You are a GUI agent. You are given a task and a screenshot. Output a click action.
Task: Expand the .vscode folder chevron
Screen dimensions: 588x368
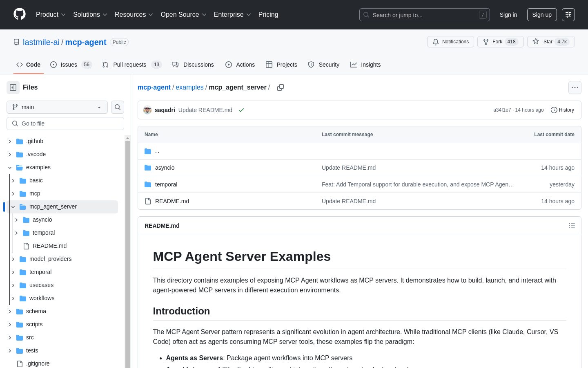[x=10, y=155]
